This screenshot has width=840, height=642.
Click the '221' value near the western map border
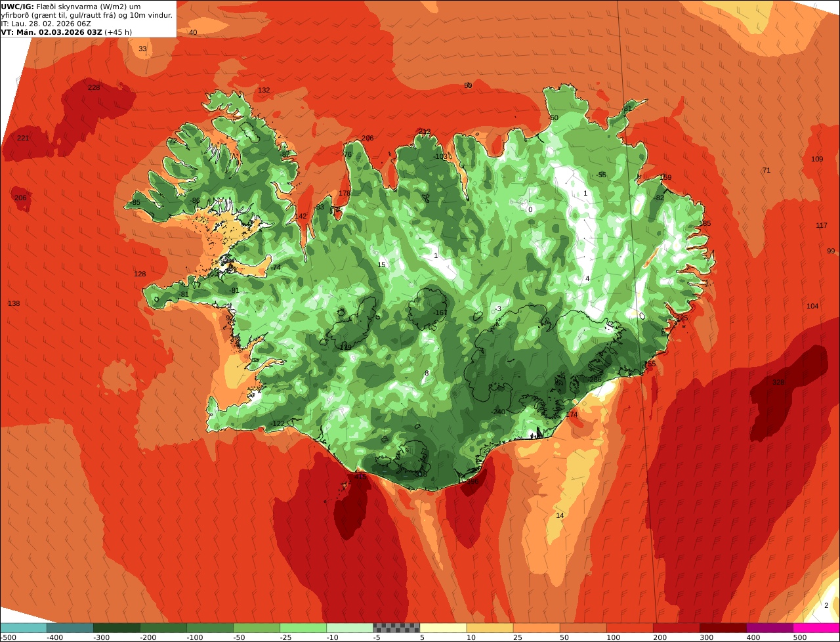23,138
